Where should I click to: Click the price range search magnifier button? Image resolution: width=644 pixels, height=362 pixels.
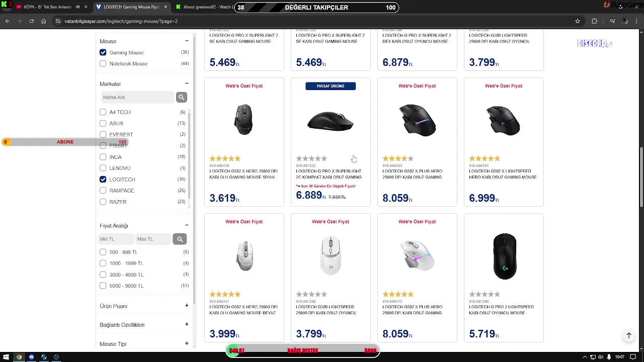click(x=180, y=239)
